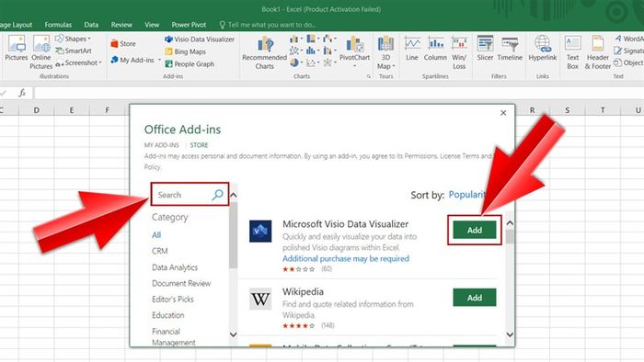Select the Document Review category
The image size is (644, 362).
click(x=181, y=283)
